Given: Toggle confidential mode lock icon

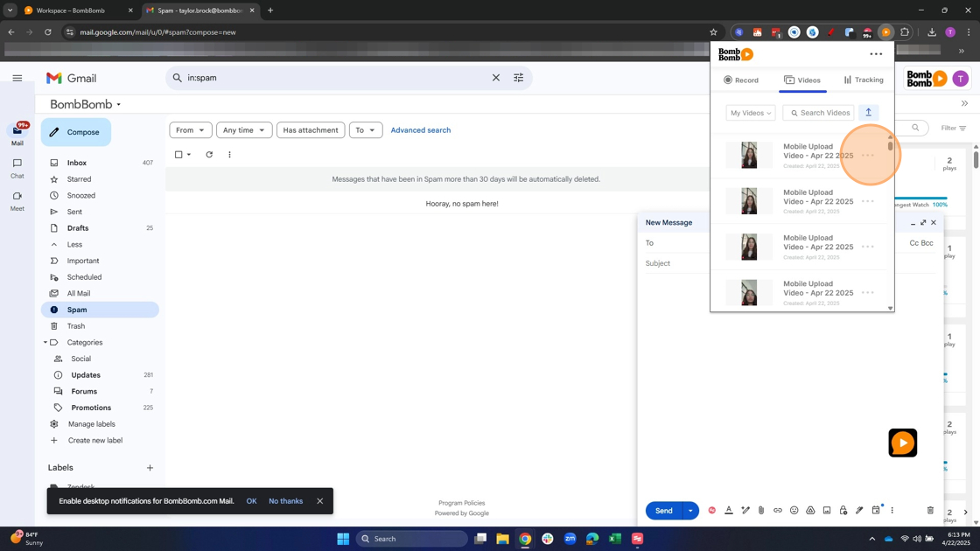Looking at the screenshot, I should [x=843, y=511].
